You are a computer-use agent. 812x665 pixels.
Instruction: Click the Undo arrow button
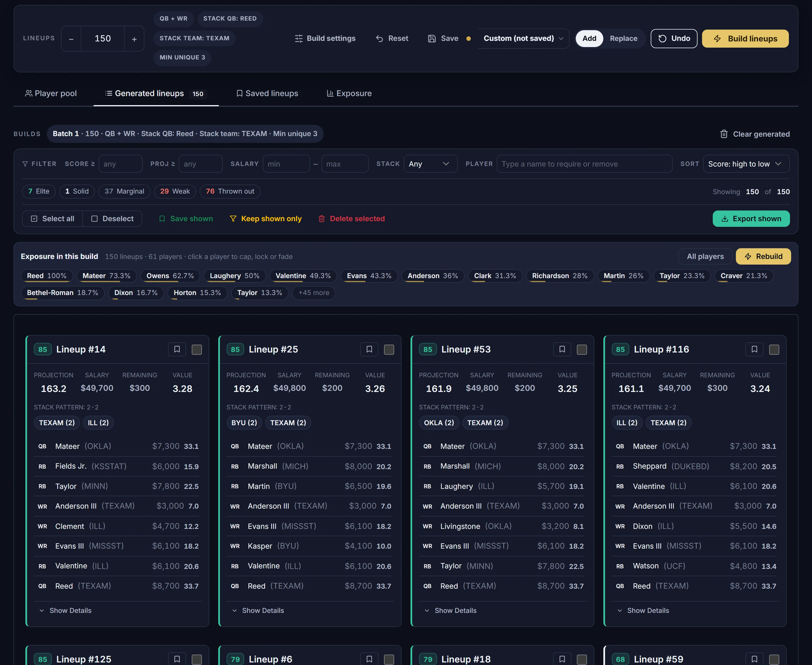coord(674,39)
